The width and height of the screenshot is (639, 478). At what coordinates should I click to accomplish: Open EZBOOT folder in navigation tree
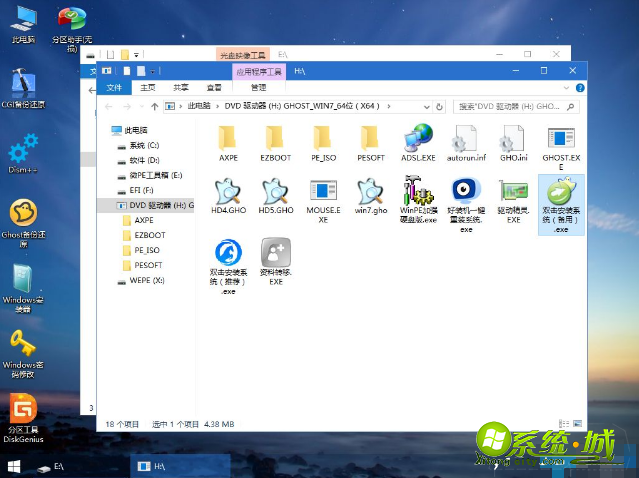click(144, 235)
